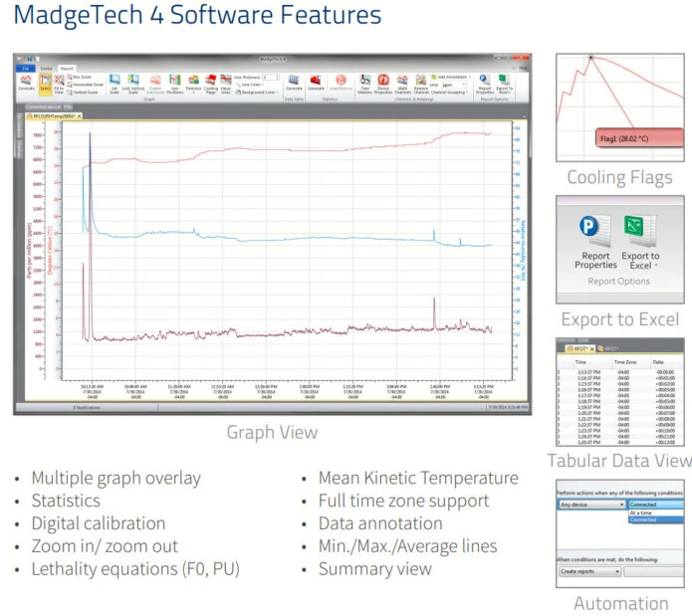Click the Time Markers icon

(x=365, y=82)
